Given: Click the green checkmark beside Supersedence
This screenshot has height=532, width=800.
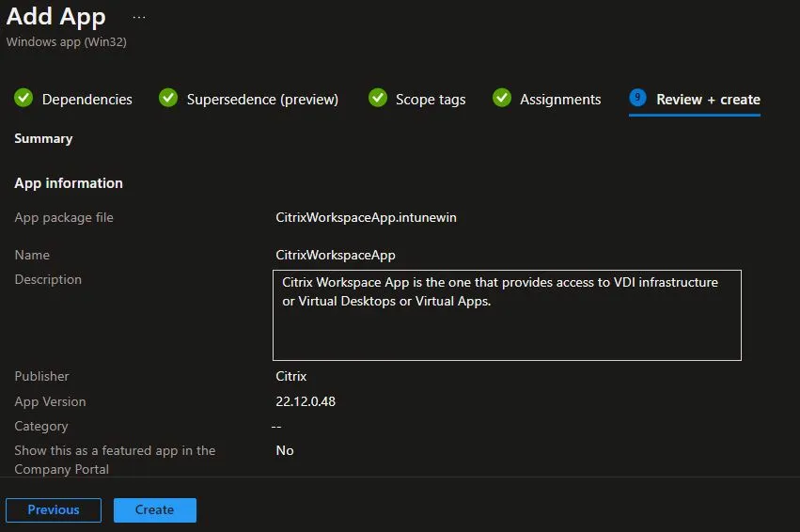Looking at the screenshot, I should [x=168, y=98].
